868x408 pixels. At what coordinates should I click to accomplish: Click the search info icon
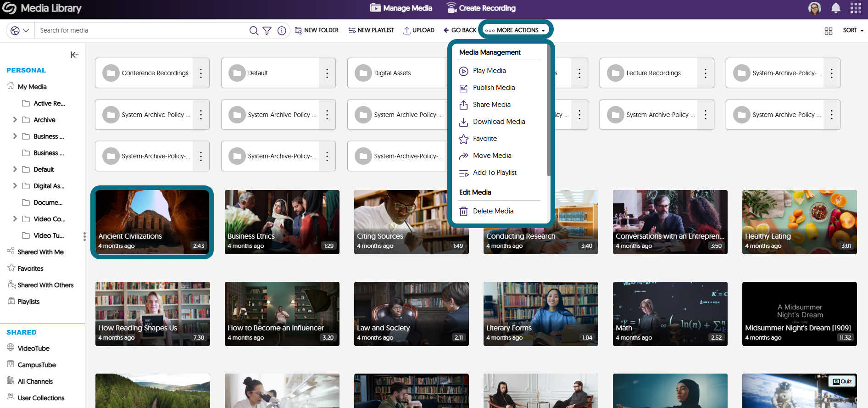282,30
